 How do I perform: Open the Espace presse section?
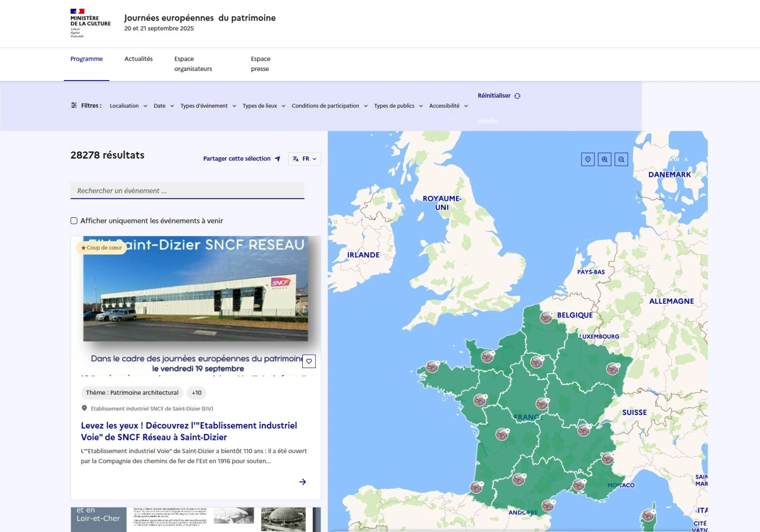point(260,64)
